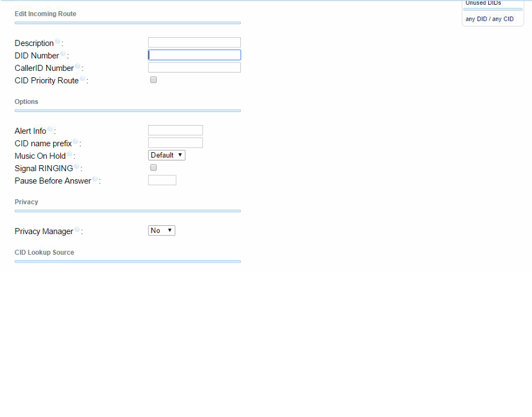This screenshot has width=532, height=417.
Task: Click the Alert Info input field
Action: 175,130
